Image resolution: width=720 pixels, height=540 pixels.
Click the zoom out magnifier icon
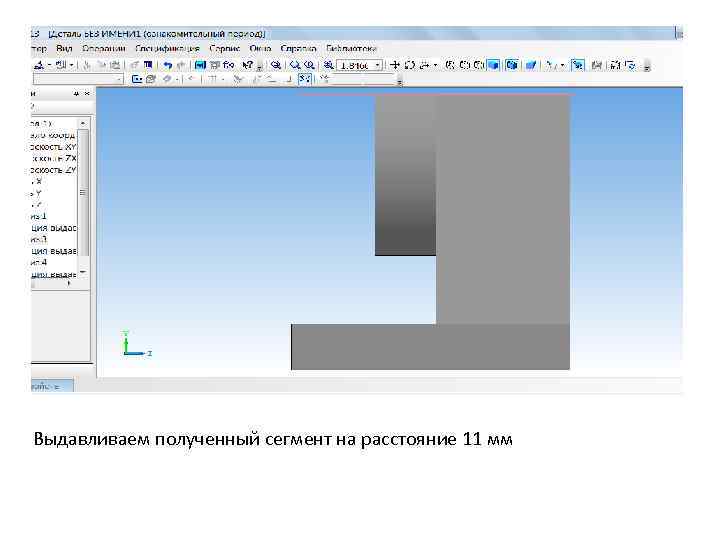309,65
